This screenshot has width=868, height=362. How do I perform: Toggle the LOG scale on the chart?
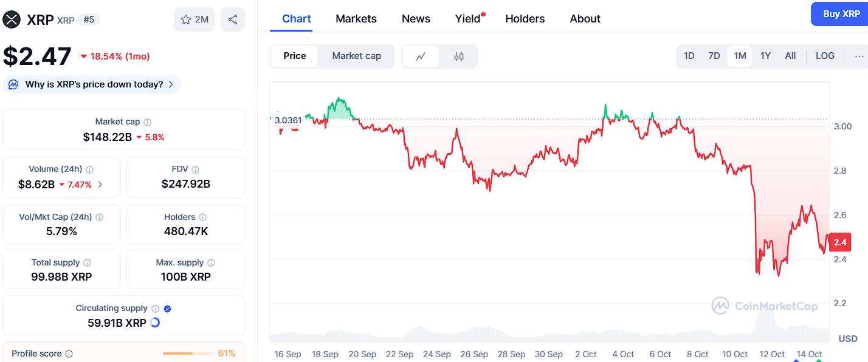click(825, 56)
